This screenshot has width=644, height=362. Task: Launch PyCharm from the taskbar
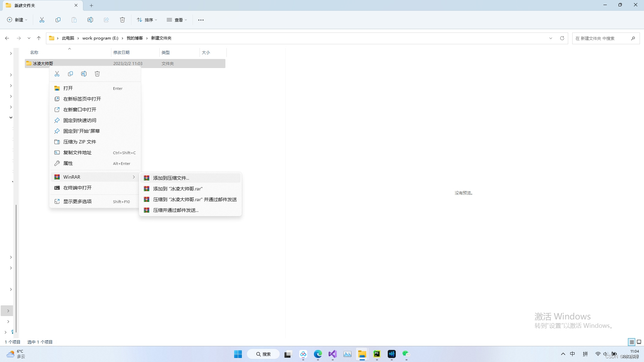[377, 354]
